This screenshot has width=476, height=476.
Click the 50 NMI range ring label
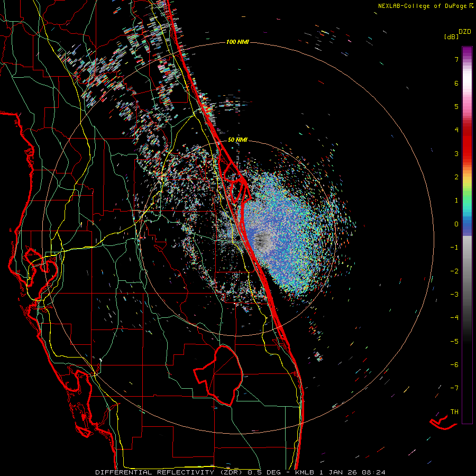click(x=237, y=140)
